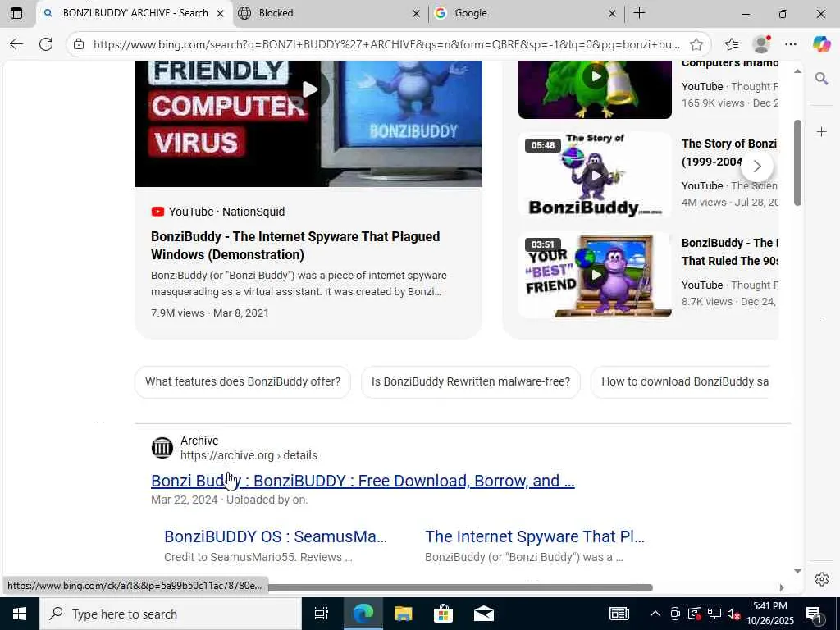Open the Windows Start menu
Viewport: 840px width, 630px height.
point(20,614)
